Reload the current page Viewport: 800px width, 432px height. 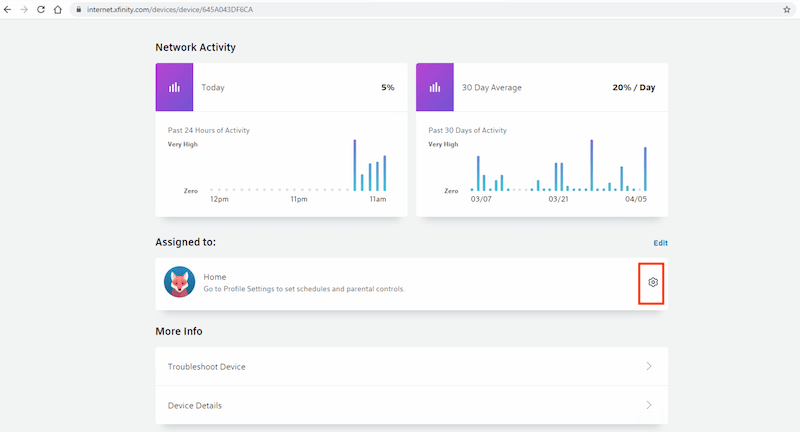coord(41,9)
